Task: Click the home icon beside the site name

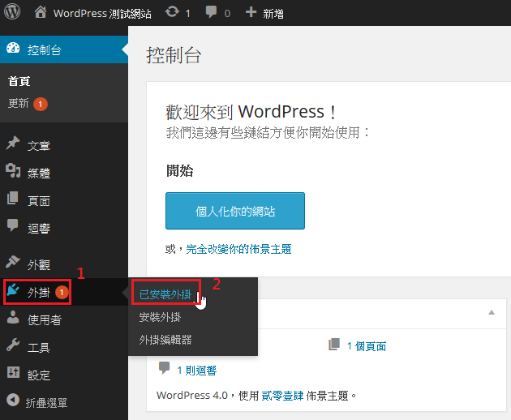Action: pos(41,12)
